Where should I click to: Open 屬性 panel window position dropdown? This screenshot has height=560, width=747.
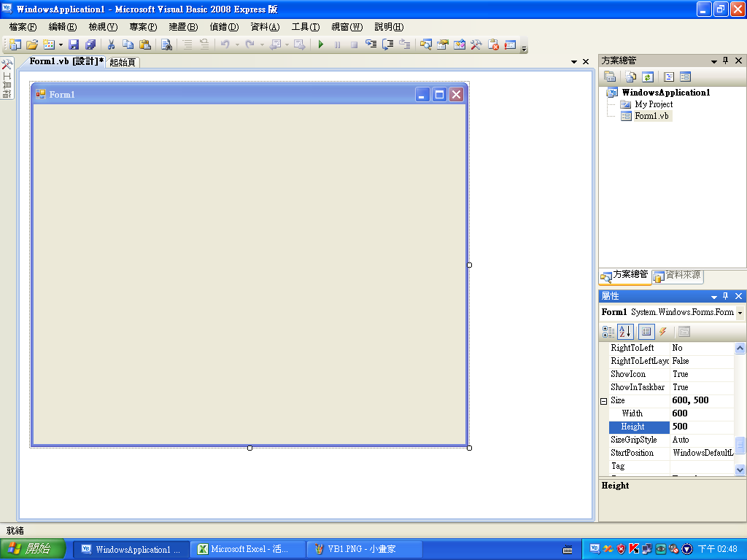pos(713,297)
